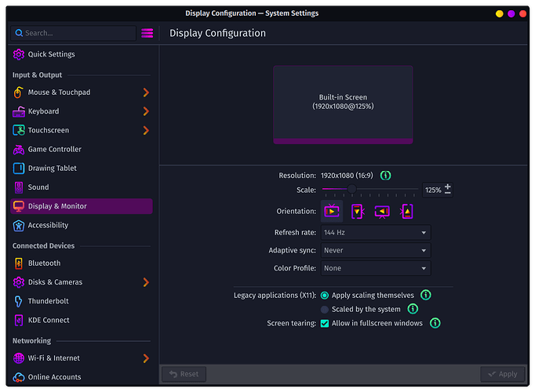535x392 pixels.
Task: Select the fourth orientation icon (portrait rotation)
Action: (406, 212)
